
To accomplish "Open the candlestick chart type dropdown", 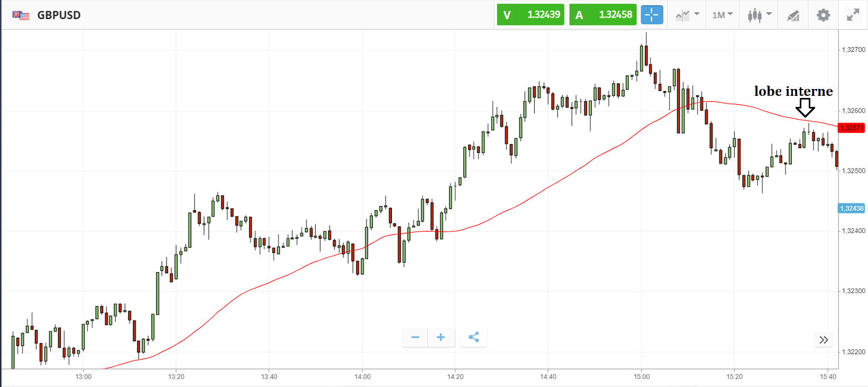I will pyautogui.click(x=759, y=15).
